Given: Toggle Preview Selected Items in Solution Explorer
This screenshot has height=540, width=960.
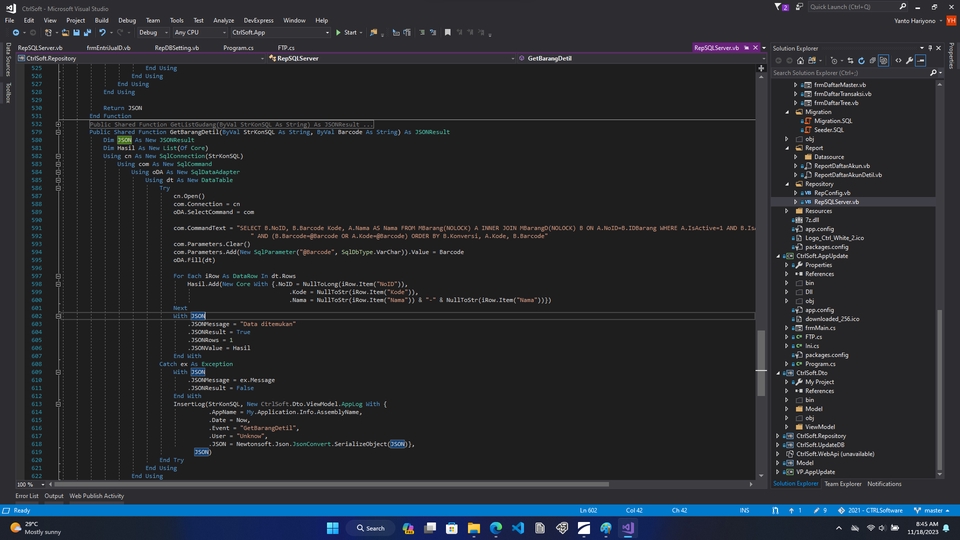Looking at the screenshot, I should click(921, 61).
